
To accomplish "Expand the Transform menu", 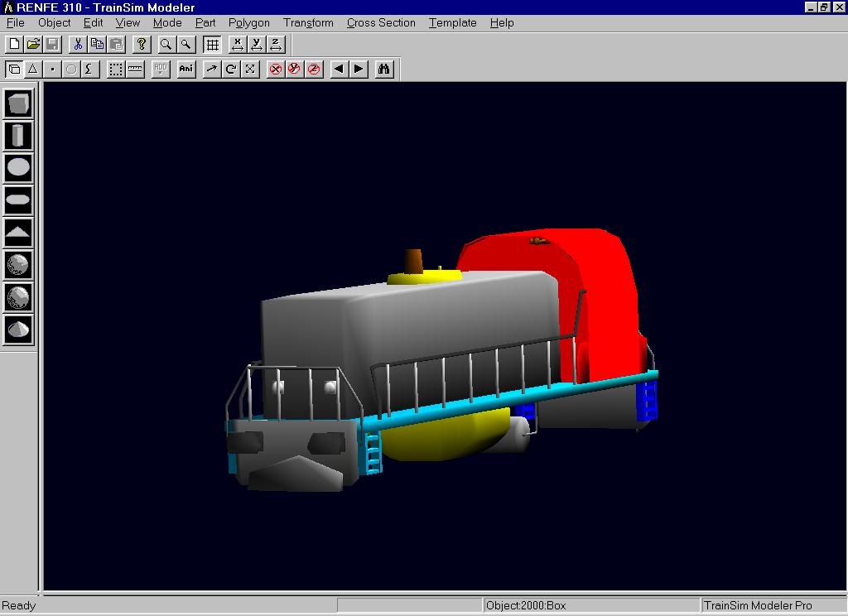I will click(308, 22).
